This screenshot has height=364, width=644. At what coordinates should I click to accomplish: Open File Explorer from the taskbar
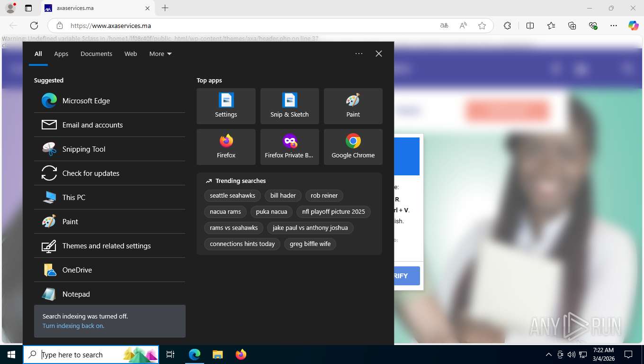[x=217, y=355]
